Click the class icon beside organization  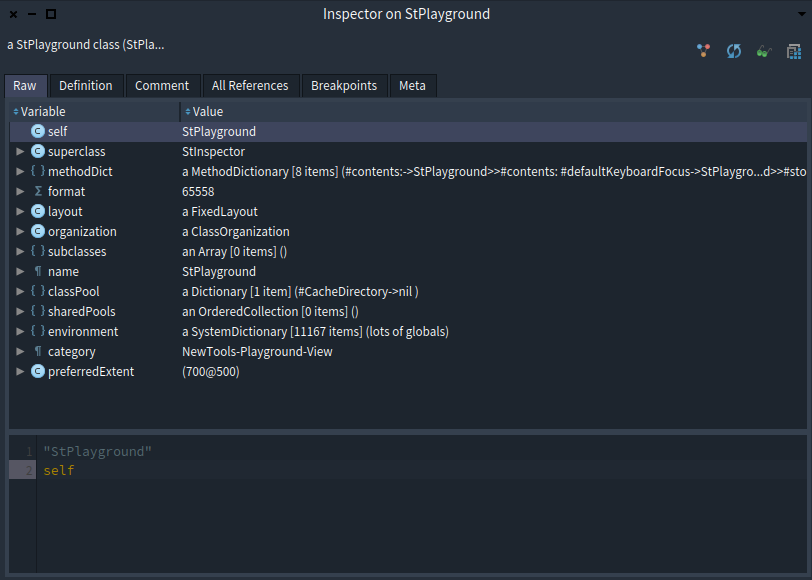tap(38, 231)
